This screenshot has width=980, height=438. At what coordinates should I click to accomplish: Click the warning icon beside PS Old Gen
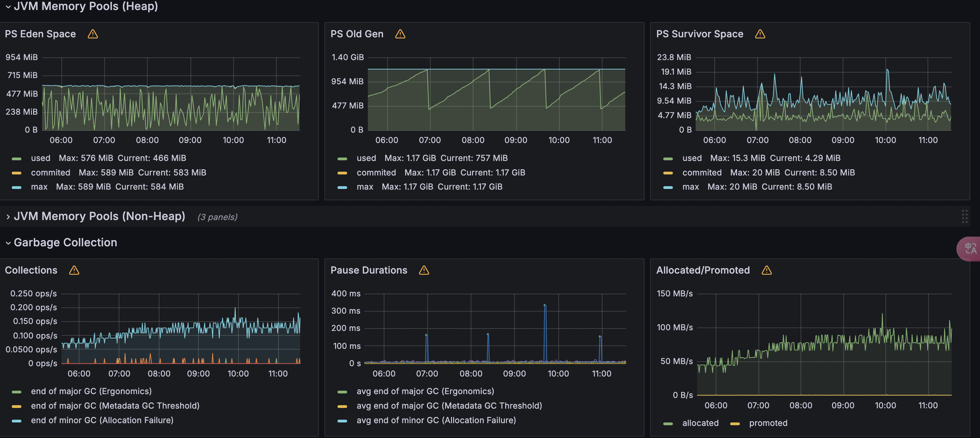[400, 34]
